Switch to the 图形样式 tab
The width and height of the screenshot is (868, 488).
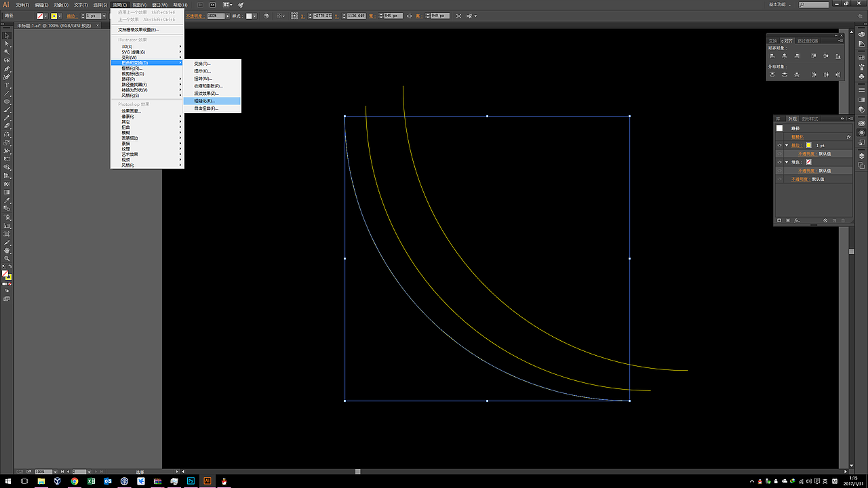point(810,119)
